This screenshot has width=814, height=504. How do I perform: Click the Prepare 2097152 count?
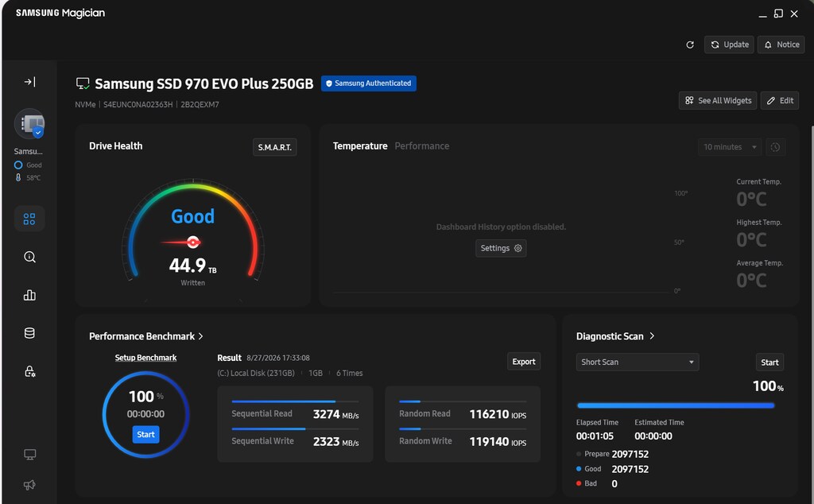630,454
